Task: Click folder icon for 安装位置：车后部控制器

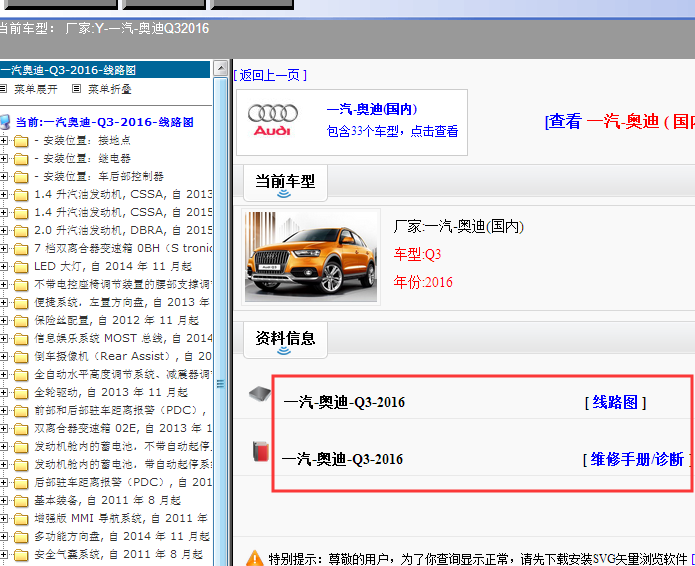Action: 21,177
